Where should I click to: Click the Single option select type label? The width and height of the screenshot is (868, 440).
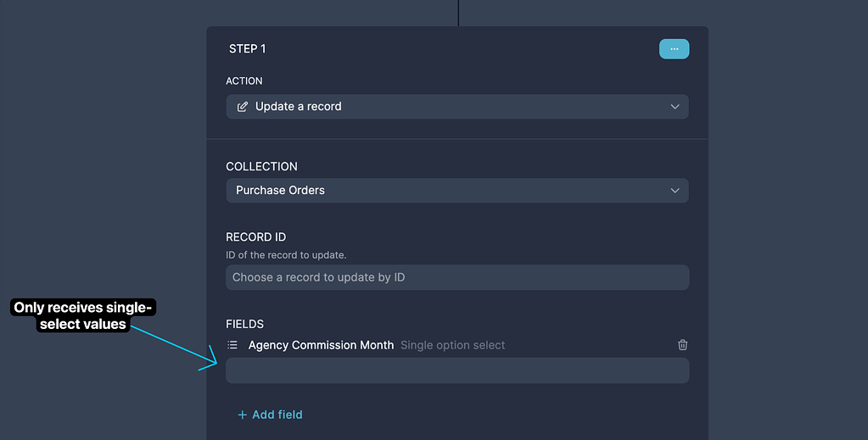(x=452, y=345)
